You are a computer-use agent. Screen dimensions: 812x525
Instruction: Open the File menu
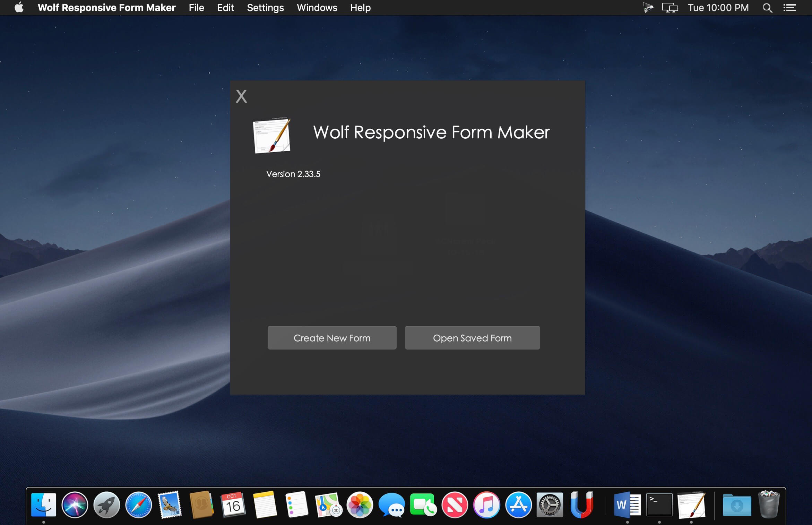click(196, 8)
